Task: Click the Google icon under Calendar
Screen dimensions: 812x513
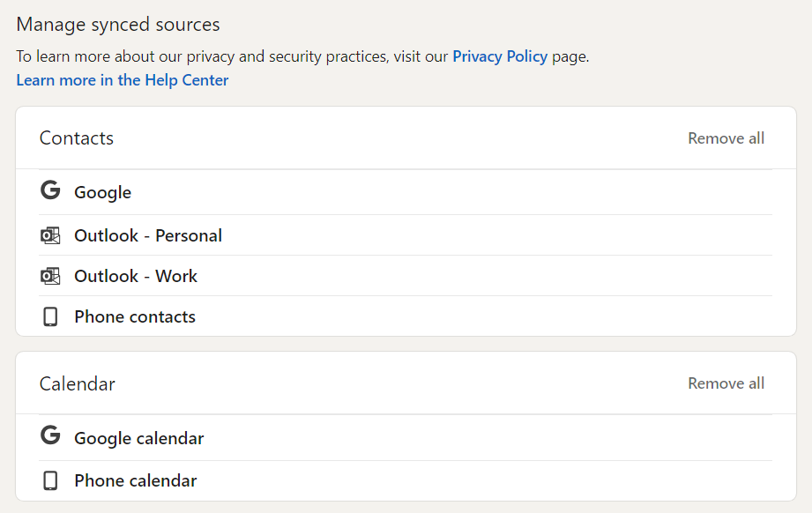Action: click(x=50, y=437)
